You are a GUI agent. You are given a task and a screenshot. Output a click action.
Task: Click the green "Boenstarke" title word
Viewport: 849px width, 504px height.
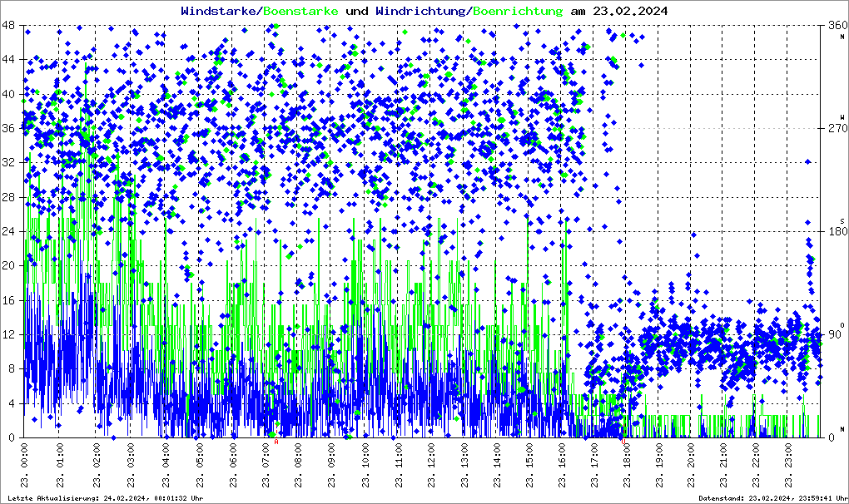(300, 11)
